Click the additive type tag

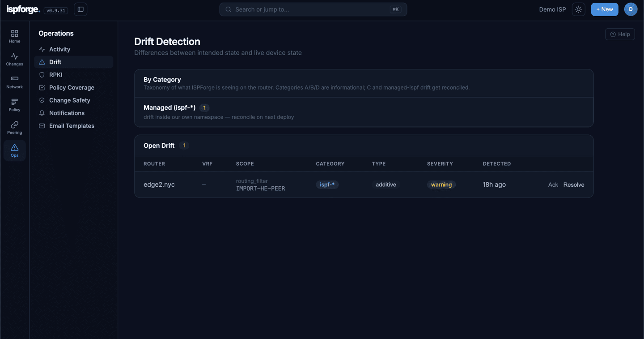tap(386, 185)
